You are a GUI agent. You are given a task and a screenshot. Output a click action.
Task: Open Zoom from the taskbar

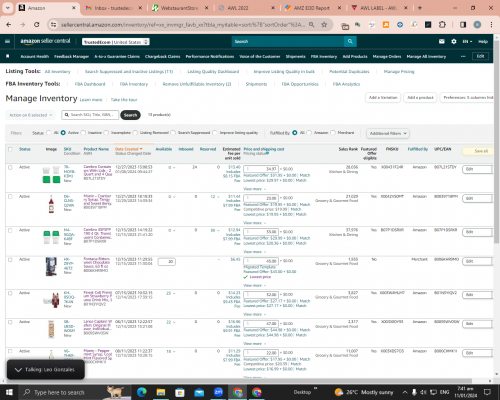(x=218, y=392)
